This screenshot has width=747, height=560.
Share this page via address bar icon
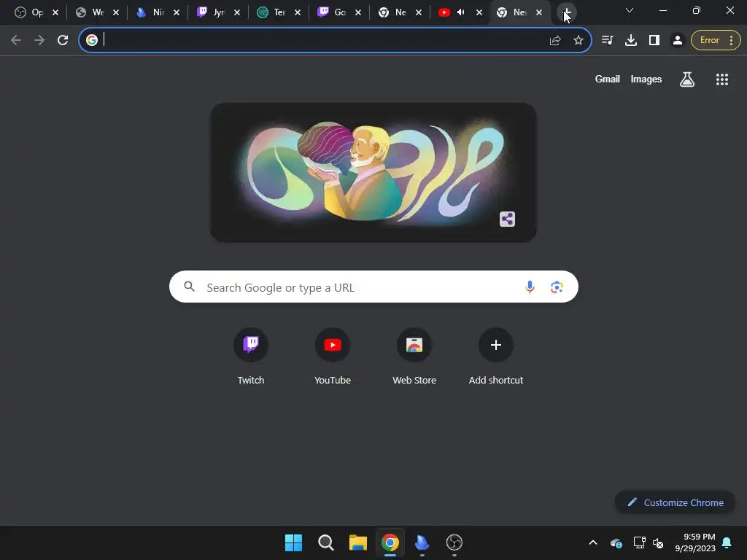555,41
